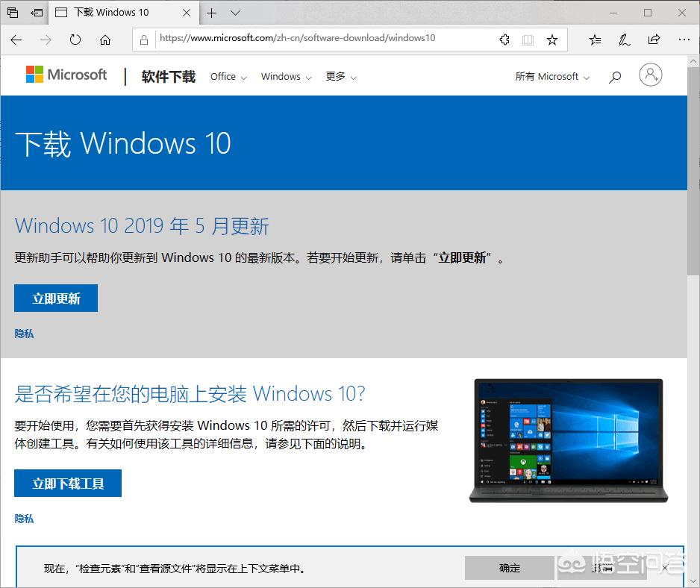Open a new tab plus button
Screen dimensions: 700x588
click(x=212, y=13)
